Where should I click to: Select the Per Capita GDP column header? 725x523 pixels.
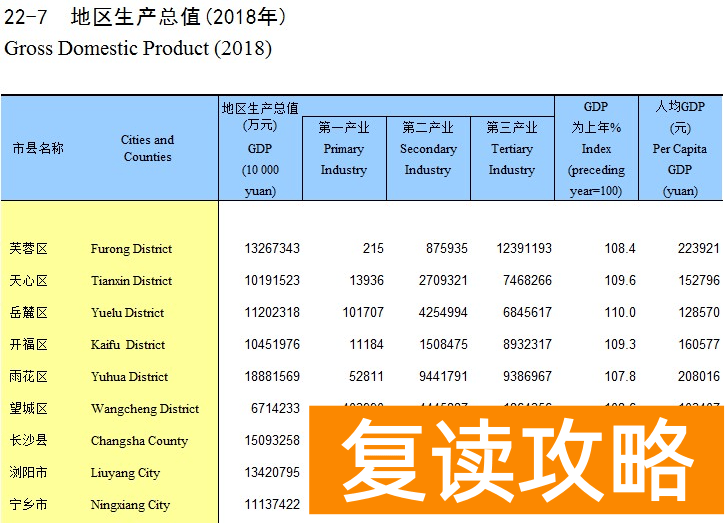pyautogui.click(x=680, y=148)
